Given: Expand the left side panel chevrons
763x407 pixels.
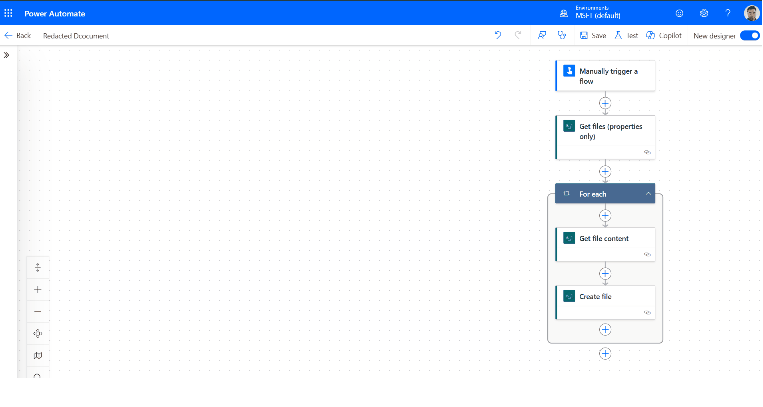Looking at the screenshot, I should pos(6,55).
